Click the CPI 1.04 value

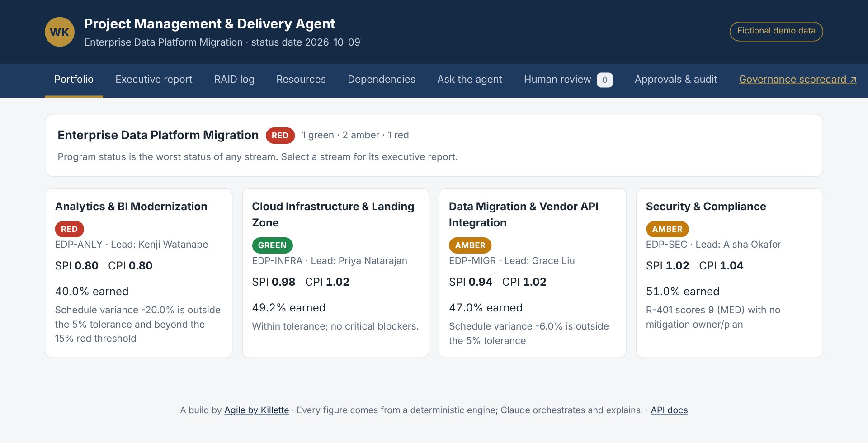tap(721, 266)
